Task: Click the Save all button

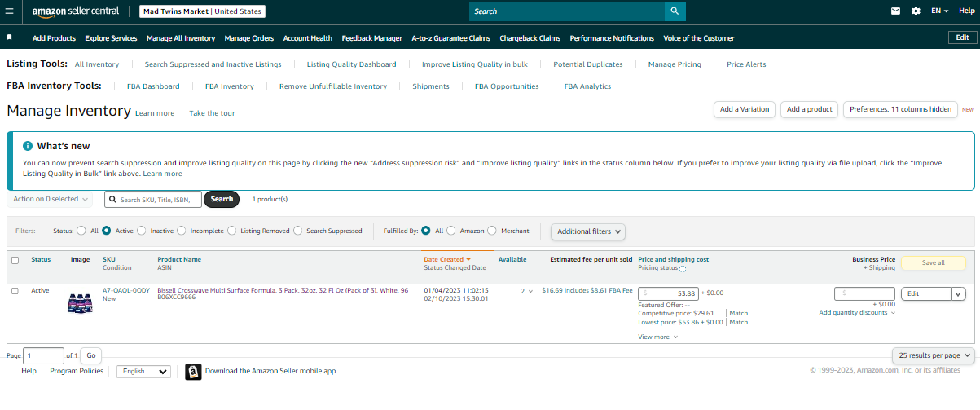Action: point(934,262)
